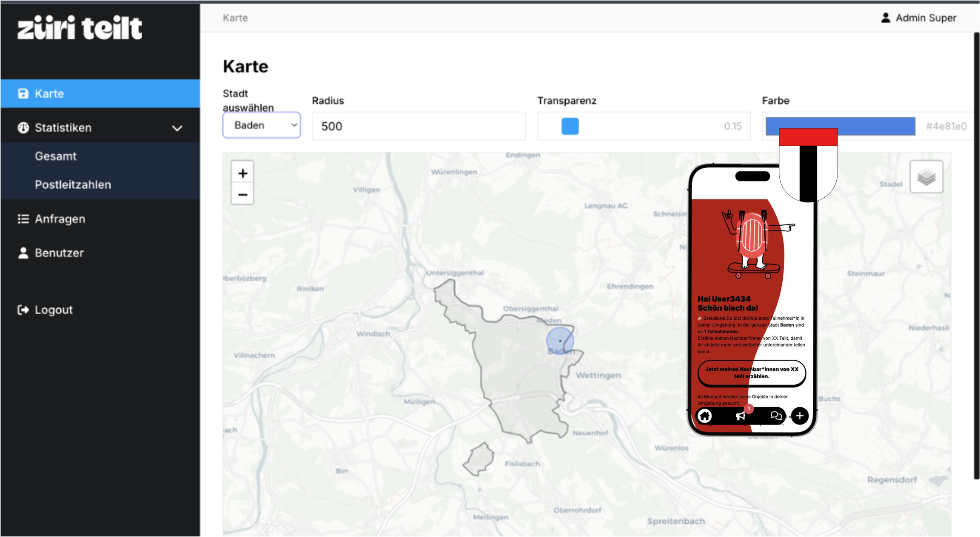Zoom out the map with minus button
This screenshot has height=537, width=980.
[x=242, y=195]
